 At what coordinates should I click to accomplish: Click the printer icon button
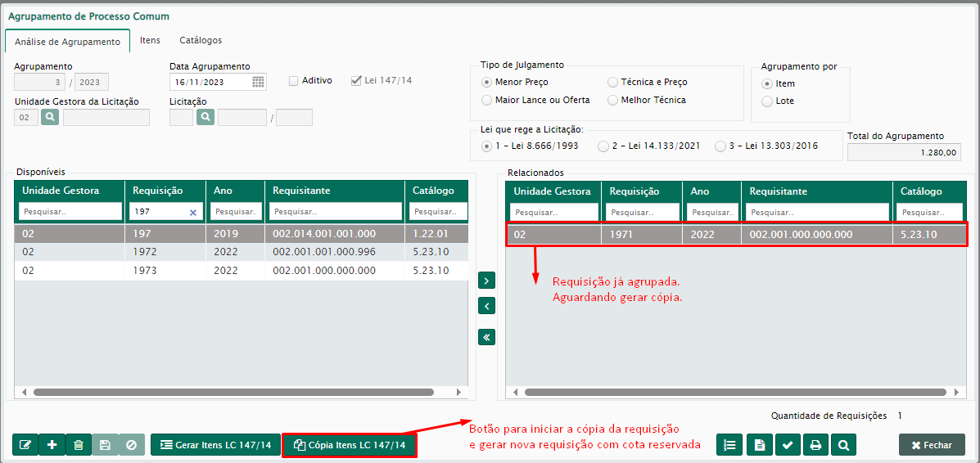pyautogui.click(x=815, y=445)
